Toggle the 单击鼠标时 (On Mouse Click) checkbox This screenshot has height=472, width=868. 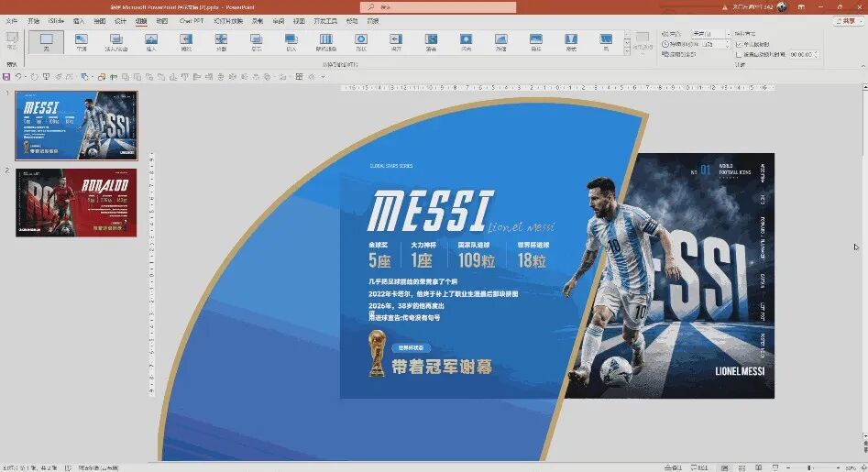tap(738, 44)
